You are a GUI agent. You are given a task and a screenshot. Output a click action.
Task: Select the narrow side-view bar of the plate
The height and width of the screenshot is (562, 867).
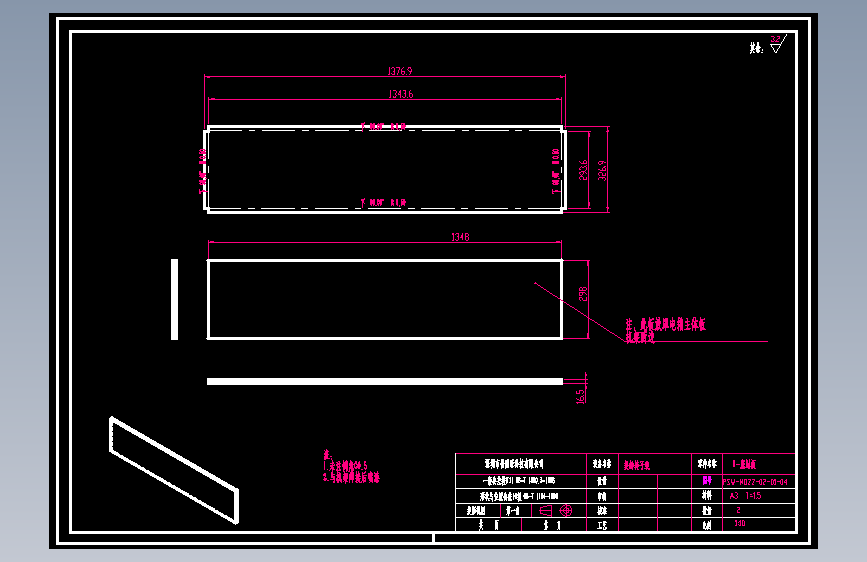pyautogui.click(x=175, y=299)
